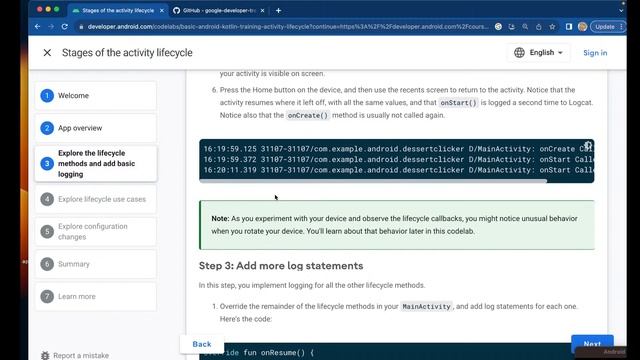The height and width of the screenshot is (360, 640).
Task: Reload the current page
Action: coord(64,27)
